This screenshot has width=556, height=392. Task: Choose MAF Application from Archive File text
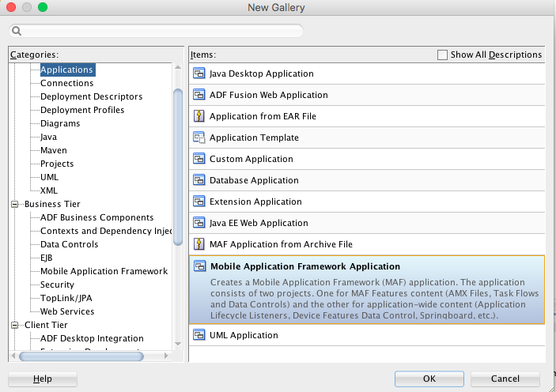(x=281, y=244)
